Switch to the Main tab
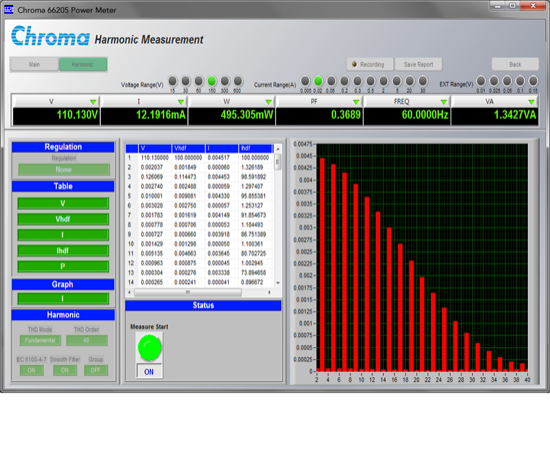This screenshot has width=550, height=449. 34,65
